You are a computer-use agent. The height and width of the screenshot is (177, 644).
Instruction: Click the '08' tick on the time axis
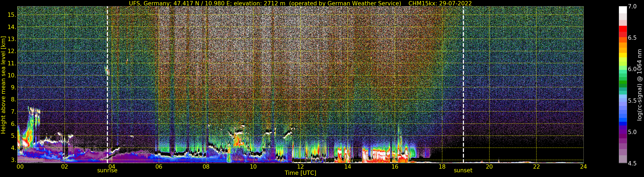click(206, 166)
